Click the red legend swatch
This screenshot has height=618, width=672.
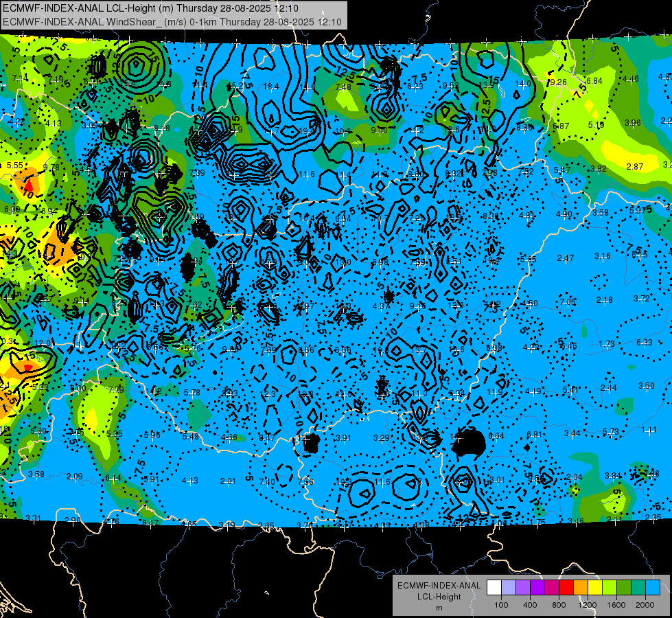(566, 588)
